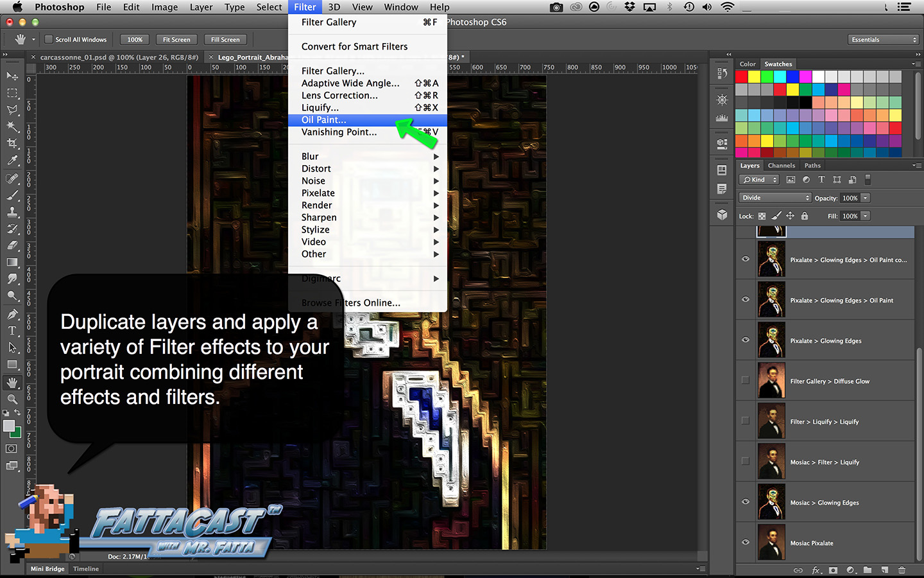Click the create new layer icon
The height and width of the screenshot is (578, 924).
pos(884,570)
